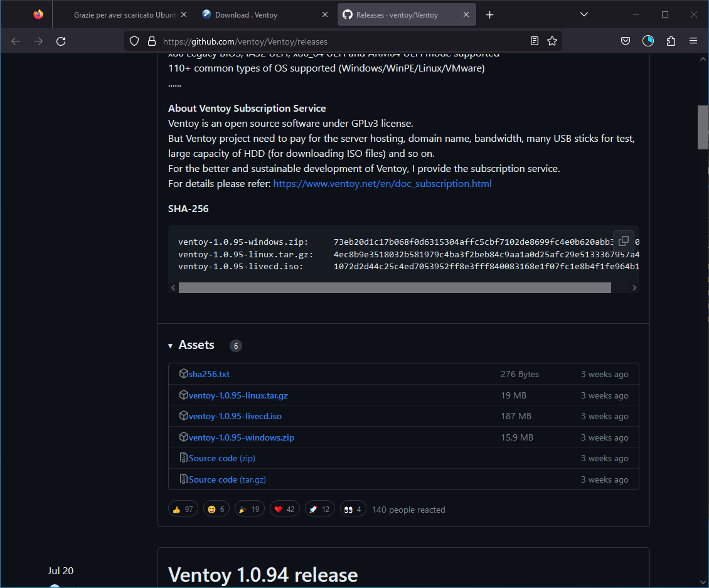Close the Download . Ventoy tab
709x588 pixels.
(325, 14)
